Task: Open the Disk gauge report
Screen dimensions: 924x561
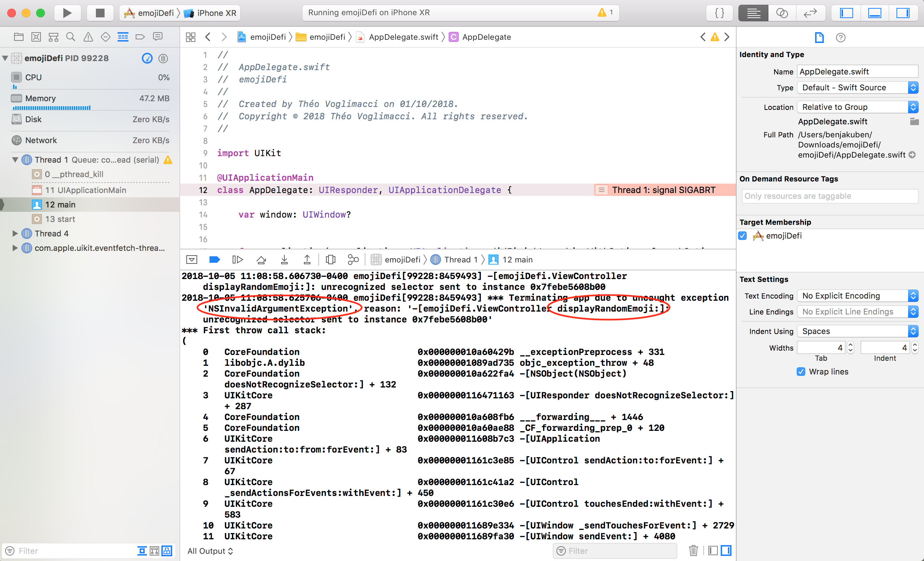Action: 90,120
